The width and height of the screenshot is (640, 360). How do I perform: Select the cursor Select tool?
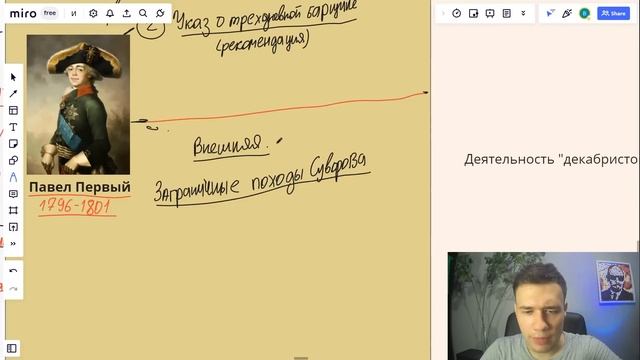(x=13, y=77)
